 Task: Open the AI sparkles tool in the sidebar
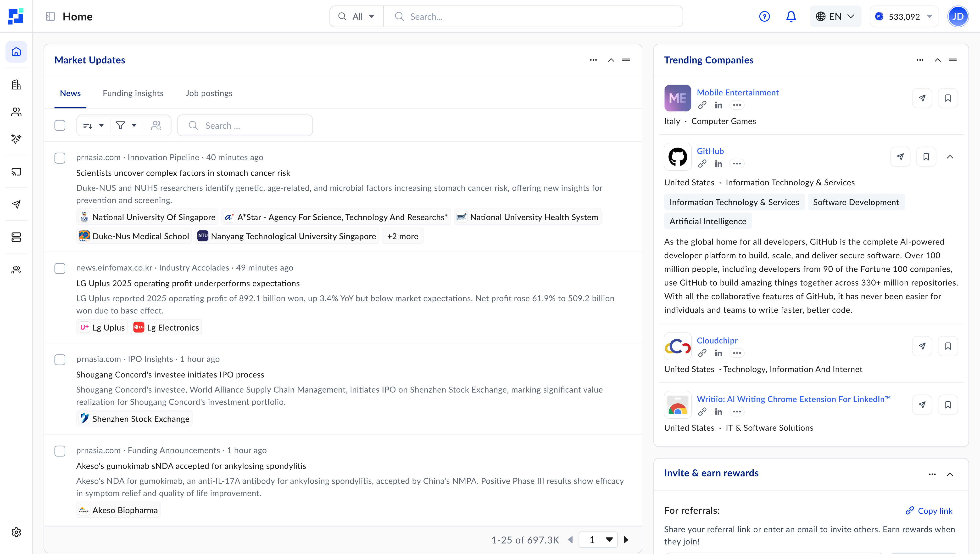[x=16, y=139]
